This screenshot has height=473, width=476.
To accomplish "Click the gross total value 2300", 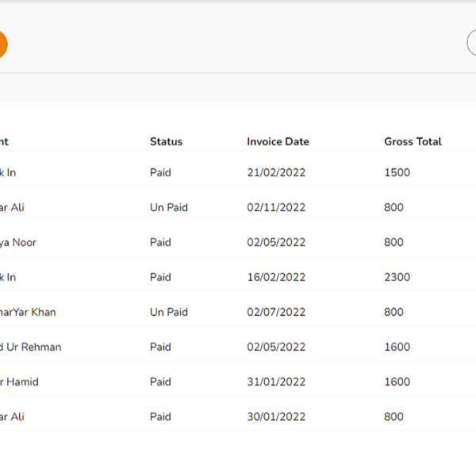I will [397, 277].
